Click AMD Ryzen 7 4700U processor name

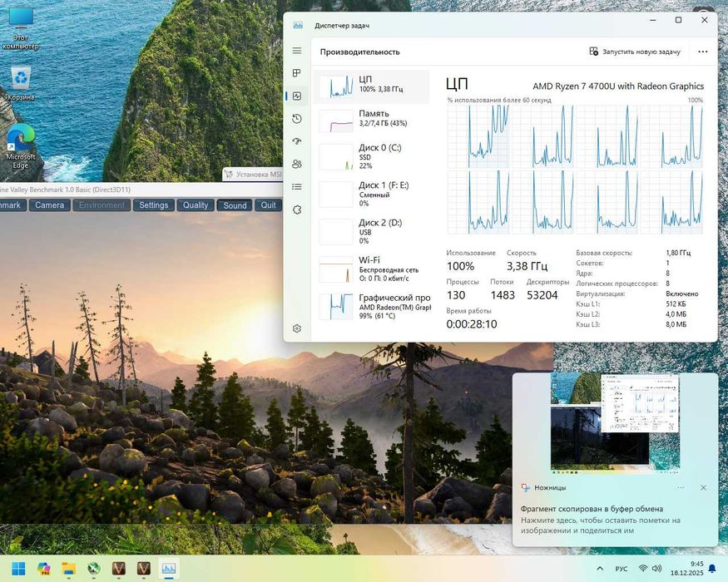(618, 86)
